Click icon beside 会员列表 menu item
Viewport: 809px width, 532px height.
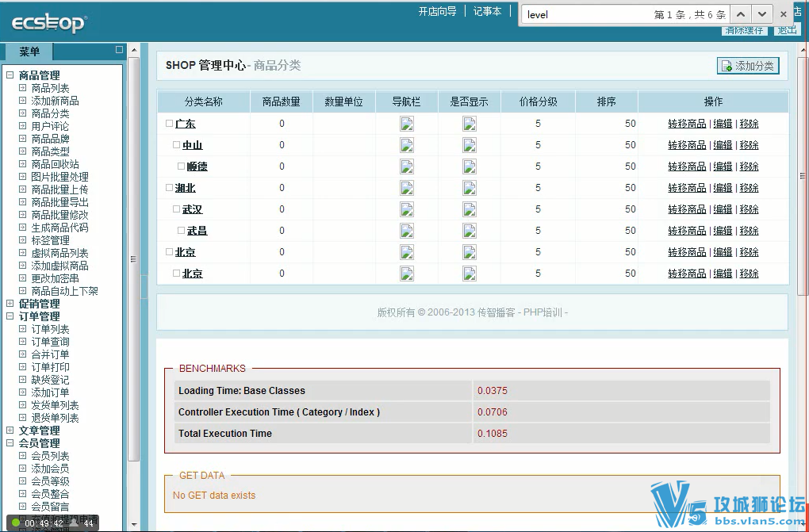pyautogui.click(x=22, y=456)
